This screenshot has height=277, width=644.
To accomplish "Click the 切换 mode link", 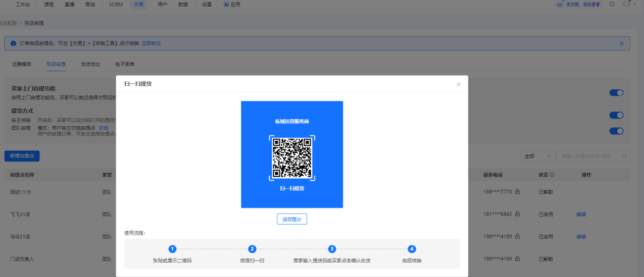I will click(103, 128).
